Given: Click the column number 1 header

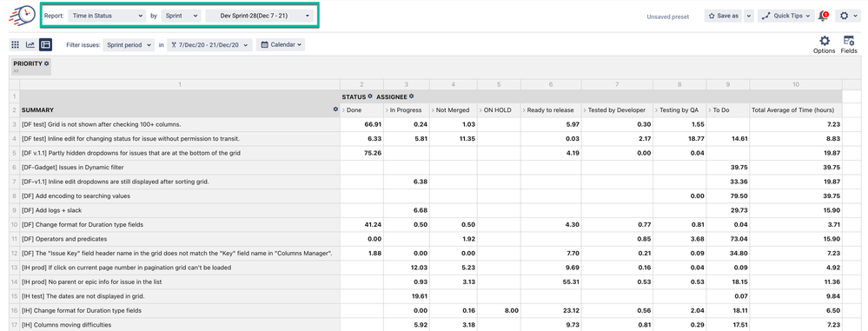Looking at the screenshot, I should click(x=180, y=84).
